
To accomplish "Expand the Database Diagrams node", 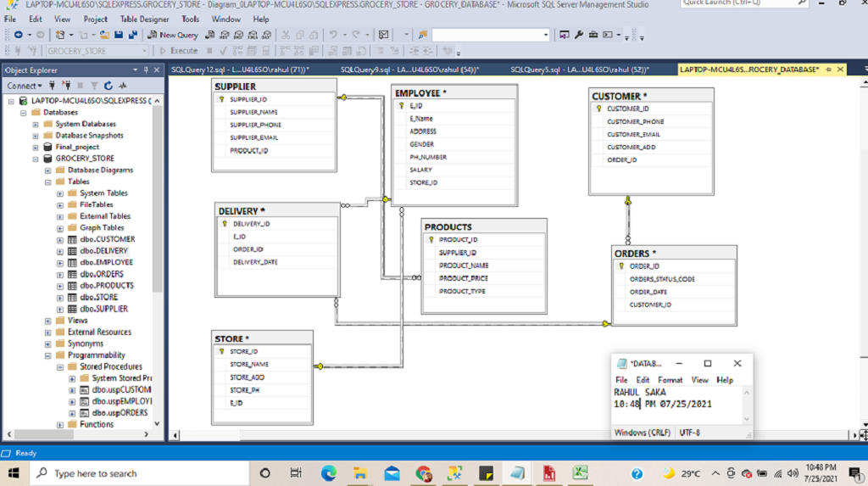I will 47,170.
